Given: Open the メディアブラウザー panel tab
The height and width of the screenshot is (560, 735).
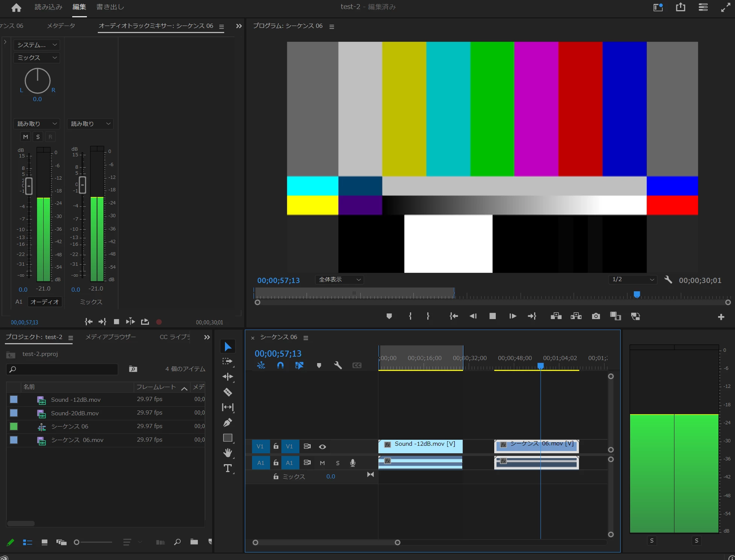Looking at the screenshot, I should coord(111,337).
